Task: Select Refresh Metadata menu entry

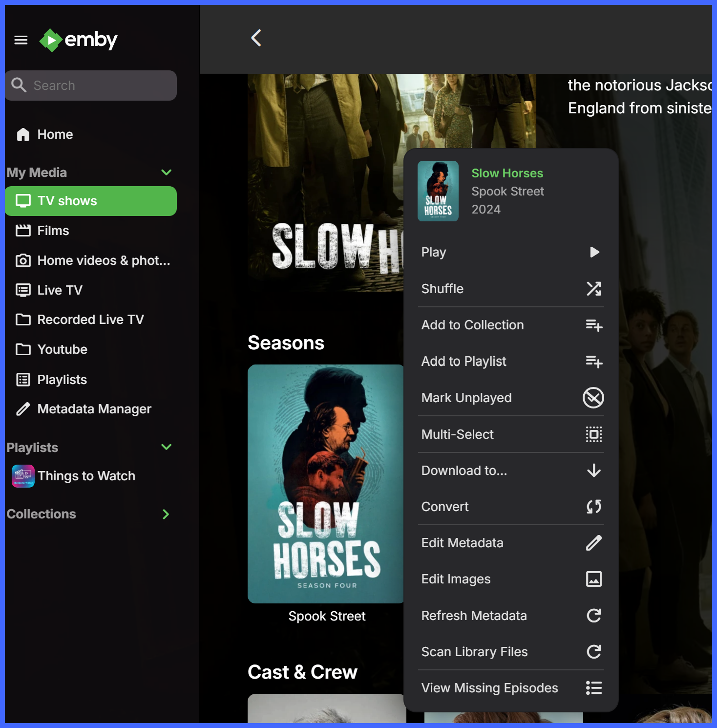Action: pyautogui.click(x=511, y=616)
